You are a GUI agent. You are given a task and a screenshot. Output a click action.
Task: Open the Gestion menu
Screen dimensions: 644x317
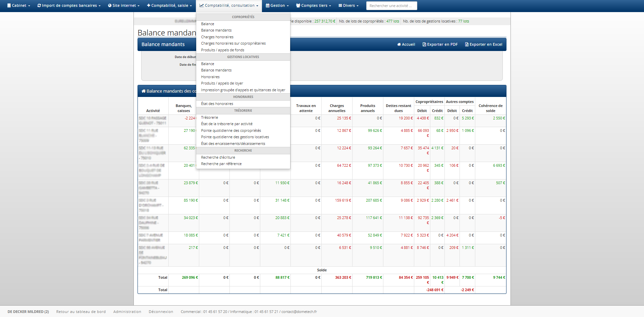tap(277, 6)
